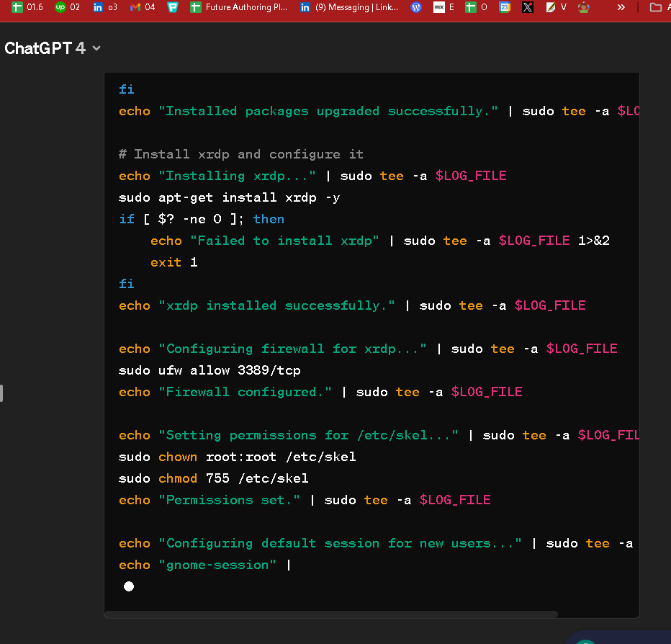Open the Upwork 02 bookmark

[x=68, y=7]
